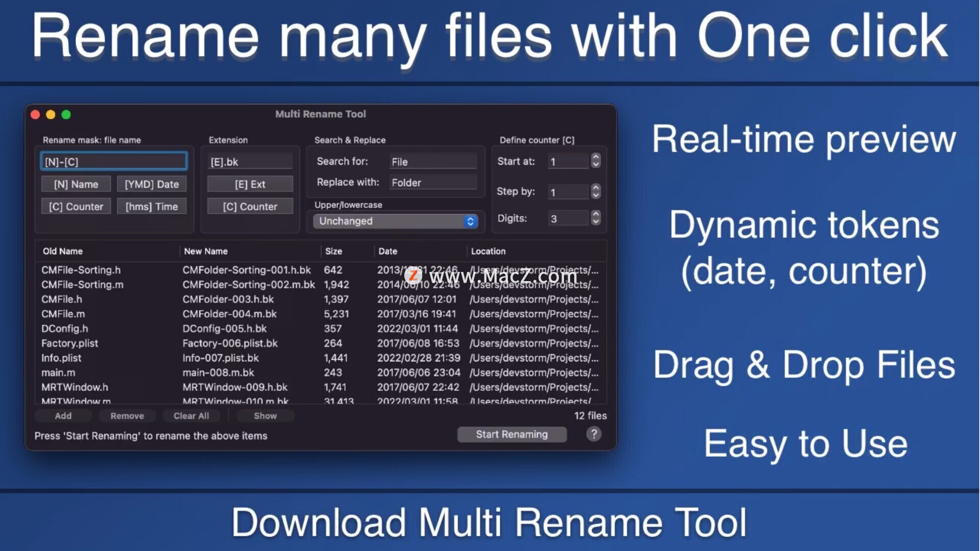Select the Factory.plist row

coord(321,343)
